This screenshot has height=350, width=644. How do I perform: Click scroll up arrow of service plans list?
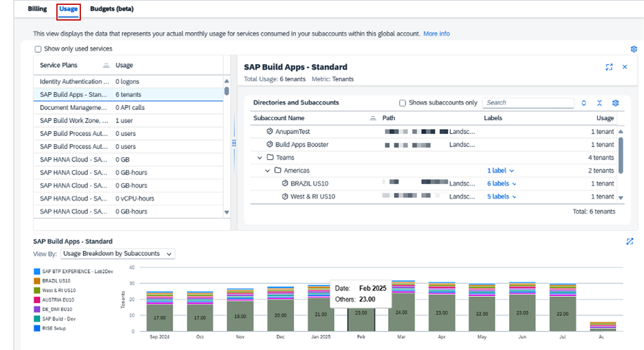click(x=227, y=81)
